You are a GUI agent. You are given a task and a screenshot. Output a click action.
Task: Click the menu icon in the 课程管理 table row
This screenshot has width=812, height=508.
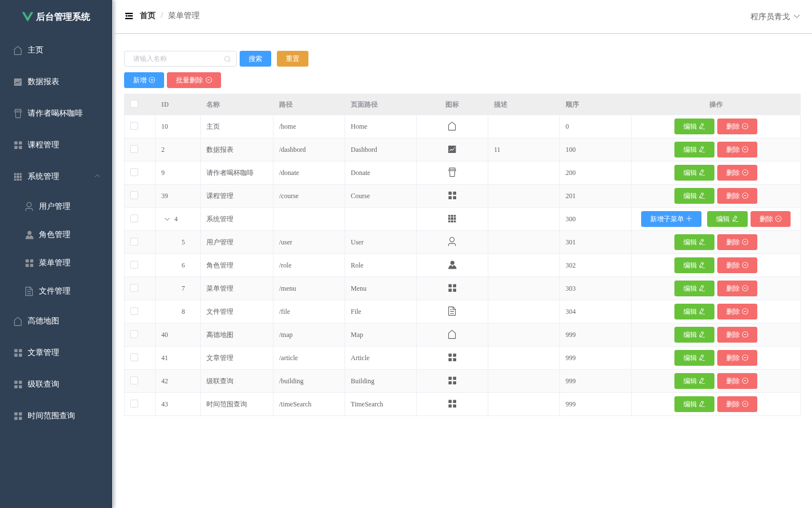point(452,196)
